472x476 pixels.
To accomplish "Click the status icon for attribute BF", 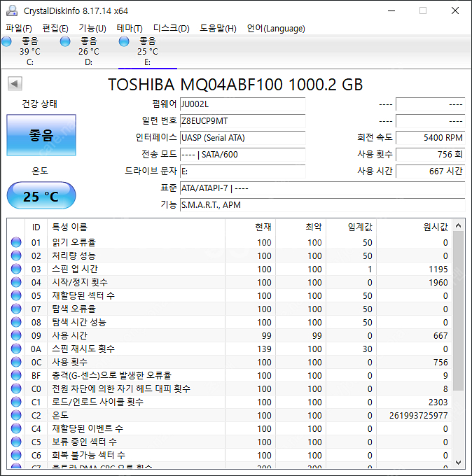I will click(16, 375).
